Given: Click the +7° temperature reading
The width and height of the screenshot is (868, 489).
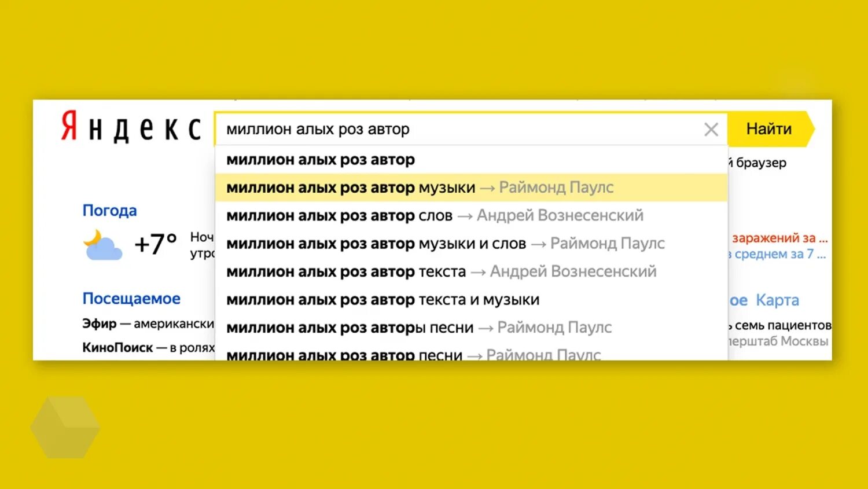Looking at the screenshot, I should (155, 244).
